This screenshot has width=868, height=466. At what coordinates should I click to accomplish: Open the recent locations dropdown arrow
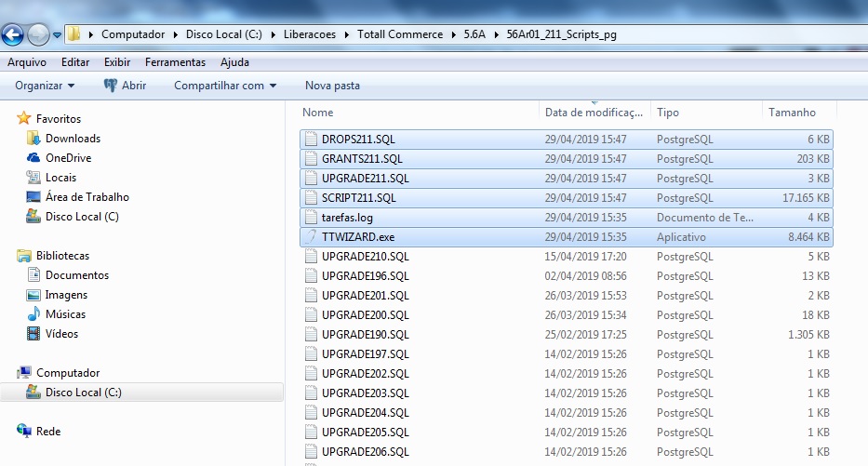[57, 34]
